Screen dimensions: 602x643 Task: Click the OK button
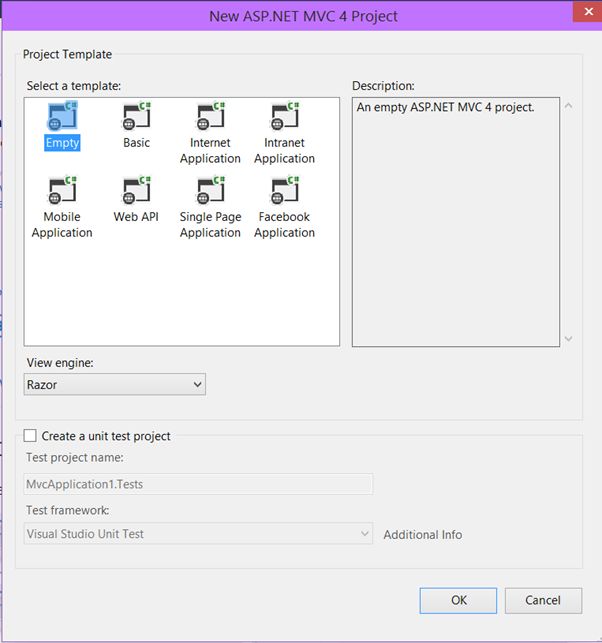(x=458, y=600)
